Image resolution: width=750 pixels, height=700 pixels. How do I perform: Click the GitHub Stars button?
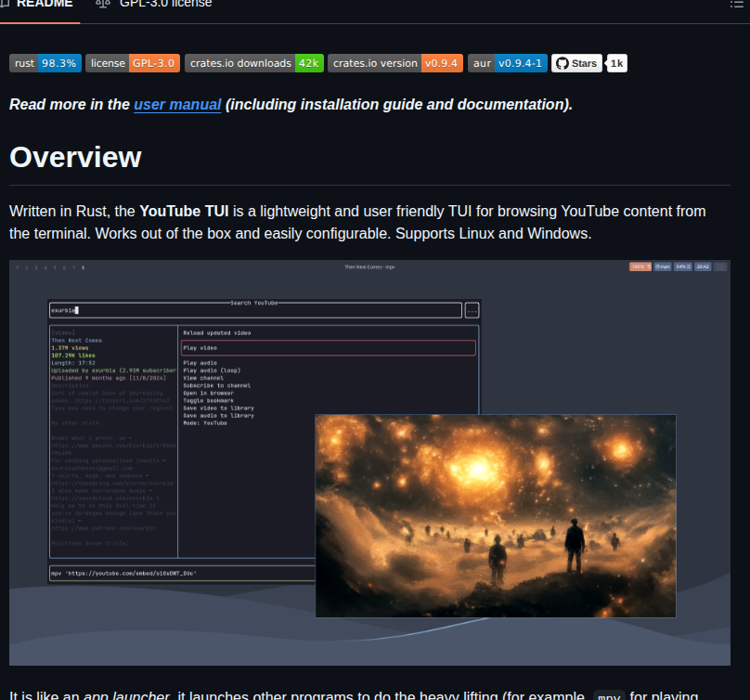pos(576,63)
